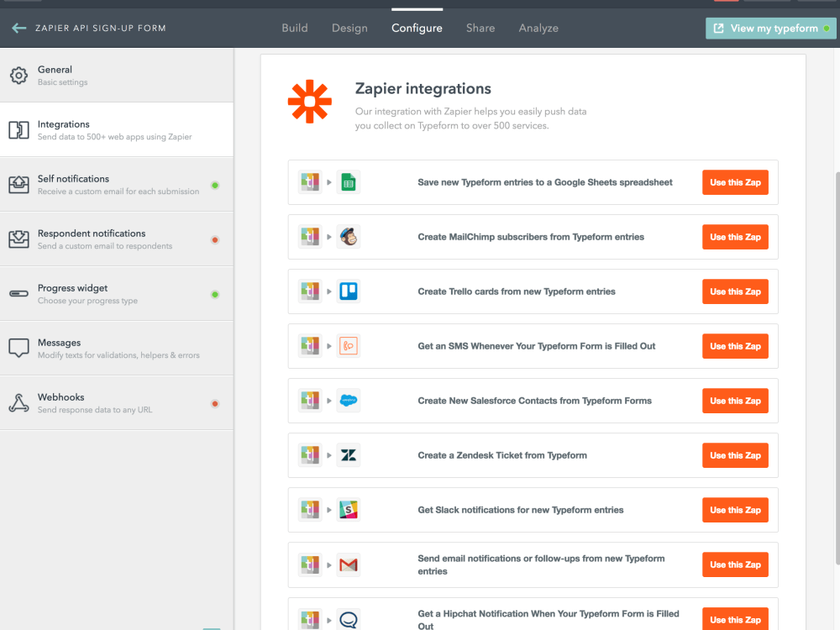
Task: Click the Gmail app icon
Action: 349,564
